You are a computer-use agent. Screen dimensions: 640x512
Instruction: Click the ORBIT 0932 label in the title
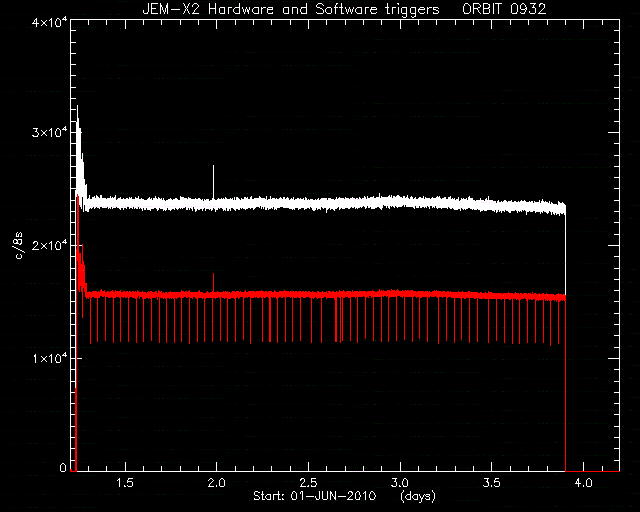coord(504,9)
